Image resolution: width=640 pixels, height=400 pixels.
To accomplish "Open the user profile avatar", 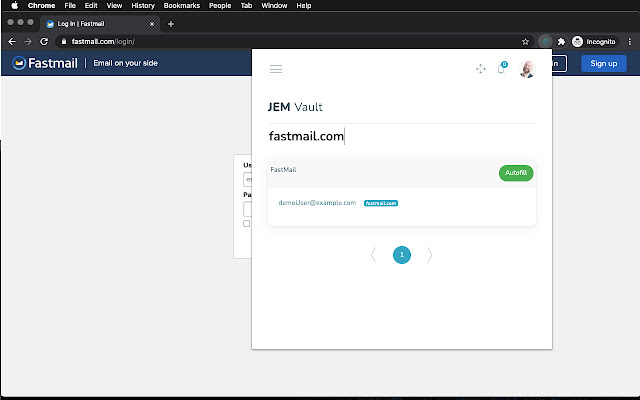I will click(527, 69).
